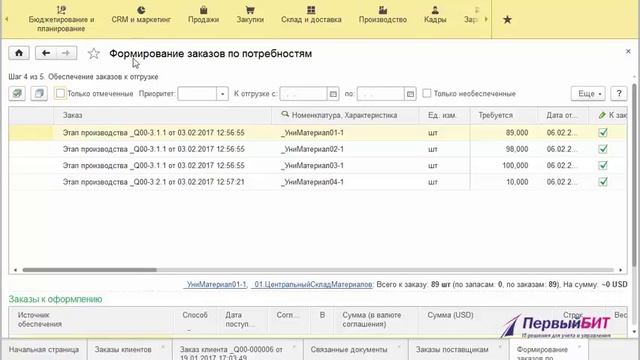Screen dimensions: 640x360
Task: Click the Заказ column header
Action: tap(162, 115)
